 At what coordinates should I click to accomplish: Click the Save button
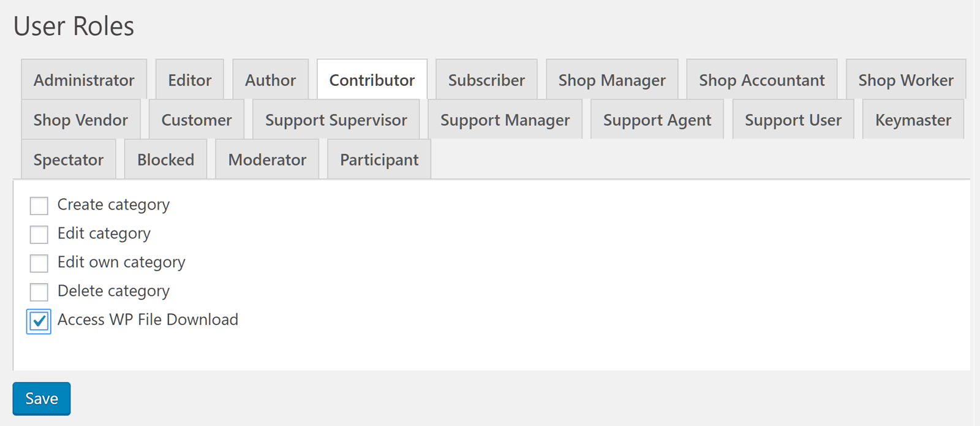[42, 398]
